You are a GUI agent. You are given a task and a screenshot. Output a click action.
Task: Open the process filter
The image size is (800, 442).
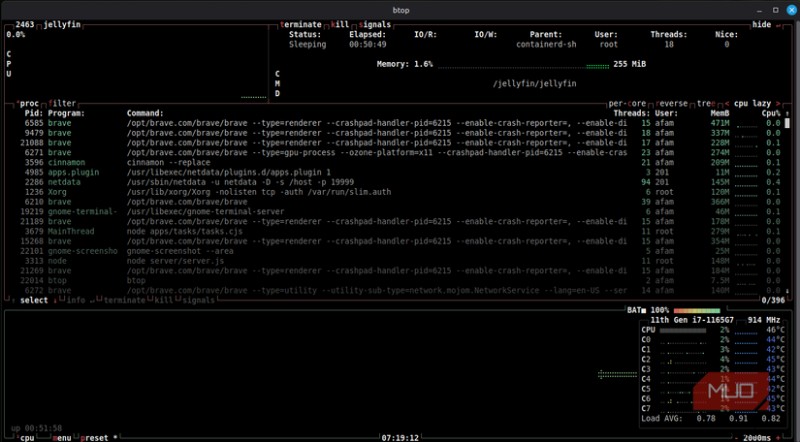(x=62, y=103)
